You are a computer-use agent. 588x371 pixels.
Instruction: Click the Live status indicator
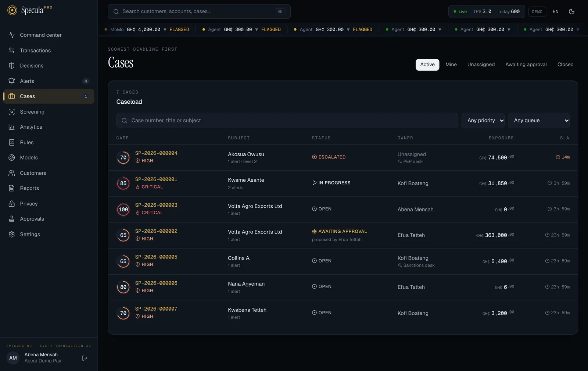[x=460, y=12]
